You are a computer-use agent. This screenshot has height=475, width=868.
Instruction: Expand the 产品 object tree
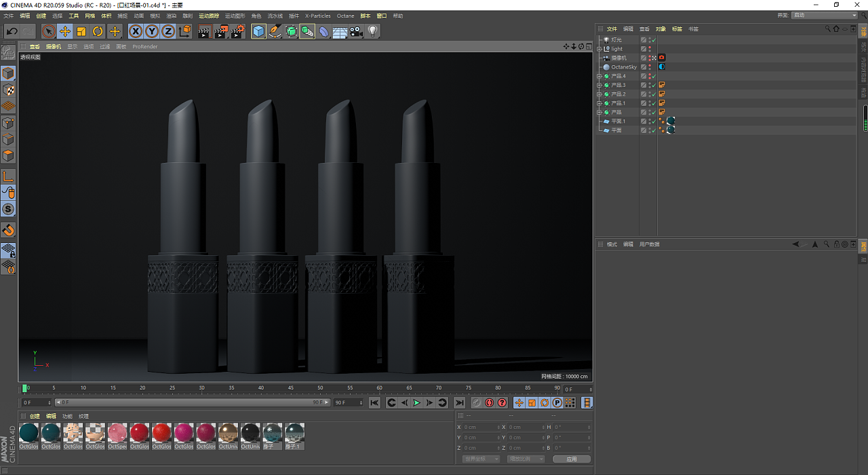[x=599, y=112]
